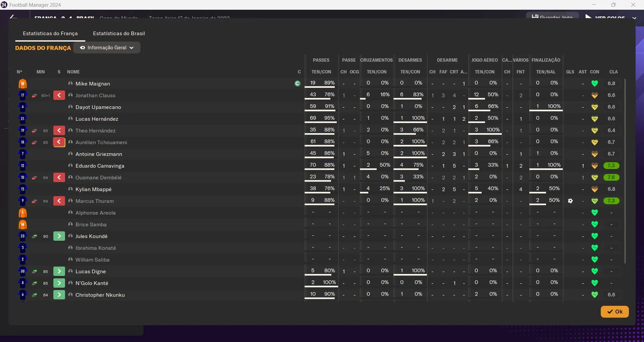Click the person icon beside Antoine Griezmann
644x342 pixels.
pos(70,154)
